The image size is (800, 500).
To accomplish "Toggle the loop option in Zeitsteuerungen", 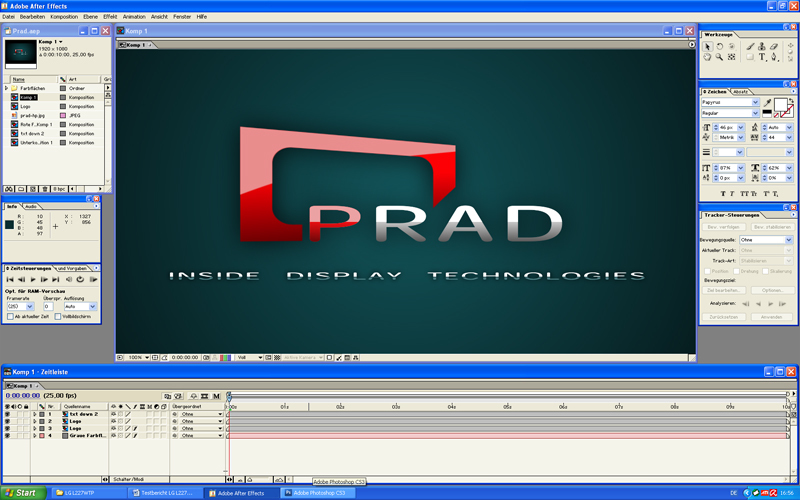I will coord(80,280).
